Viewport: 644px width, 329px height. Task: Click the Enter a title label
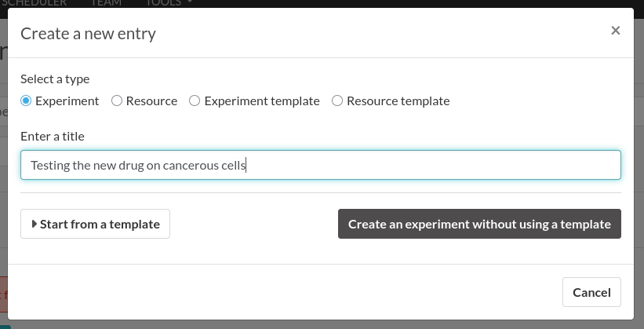(x=53, y=136)
